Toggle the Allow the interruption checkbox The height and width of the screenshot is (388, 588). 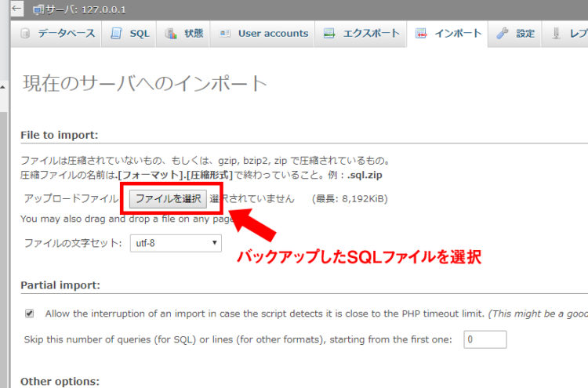[30, 313]
